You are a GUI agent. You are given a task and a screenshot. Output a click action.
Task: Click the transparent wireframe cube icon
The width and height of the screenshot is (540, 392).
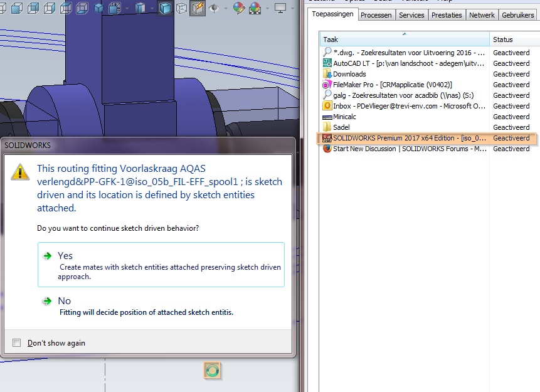pyautogui.click(x=181, y=8)
